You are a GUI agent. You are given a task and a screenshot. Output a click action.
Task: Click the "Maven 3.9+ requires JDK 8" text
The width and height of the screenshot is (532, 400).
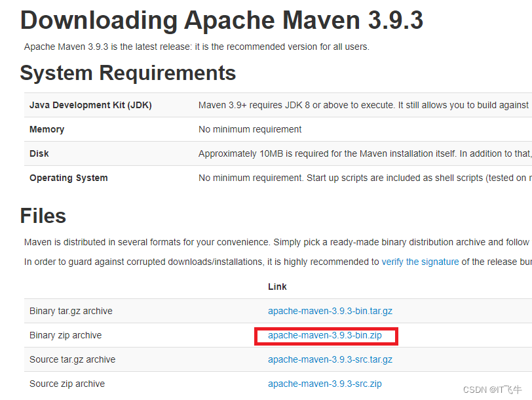tap(365, 106)
